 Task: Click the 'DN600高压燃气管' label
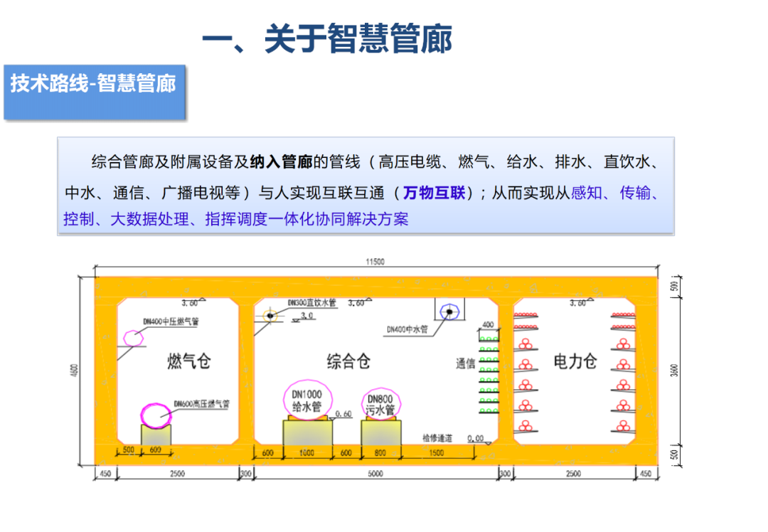201,404
